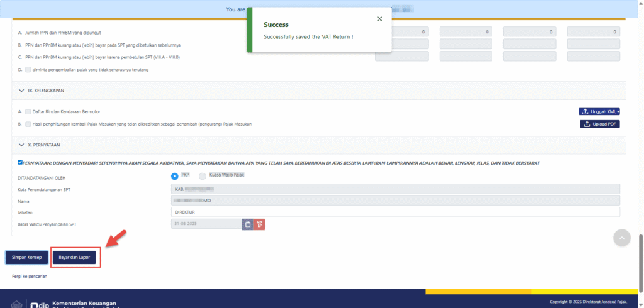Click the scroll-to-top round arrow button

point(621,237)
